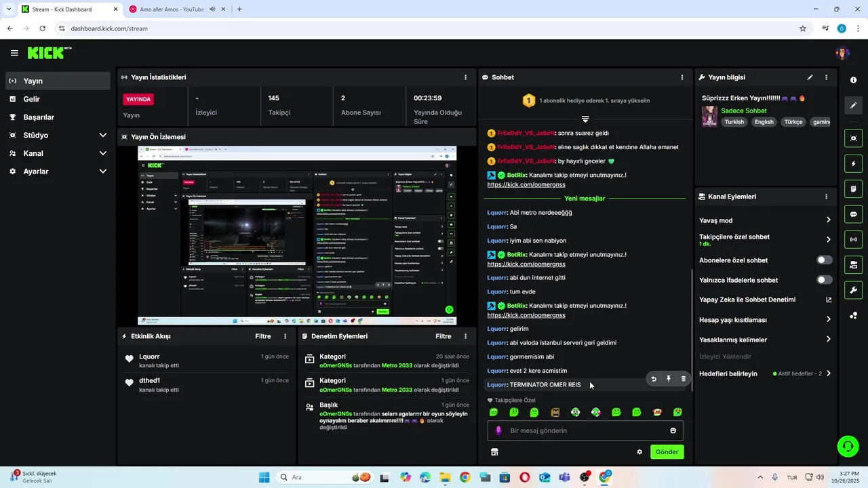Open the kick.com/oomergnss link above Yeni mesajlar

click(x=526, y=184)
